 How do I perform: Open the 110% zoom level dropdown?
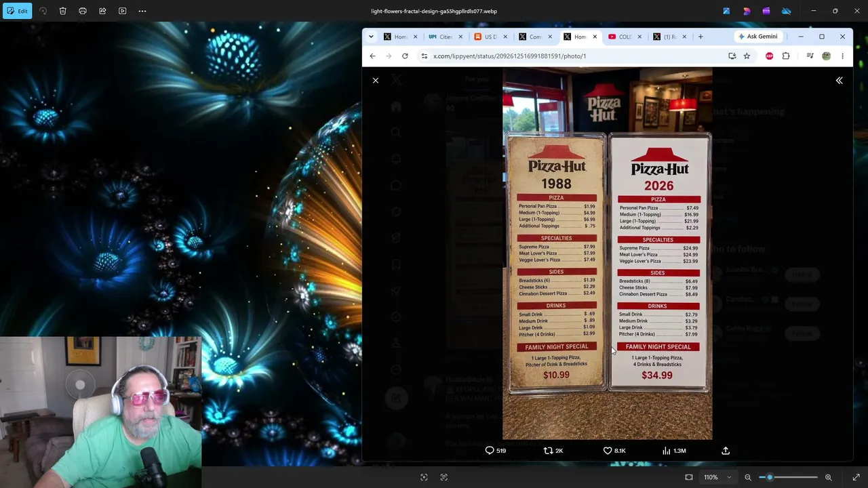[717, 477]
